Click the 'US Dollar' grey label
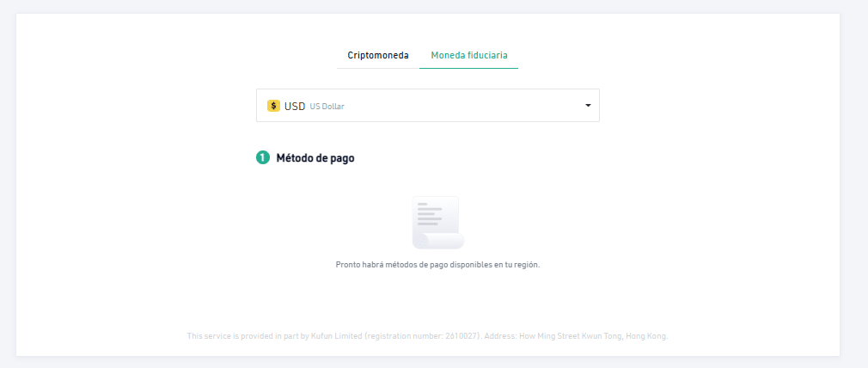This screenshot has width=868, height=368. tap(333, 107)
